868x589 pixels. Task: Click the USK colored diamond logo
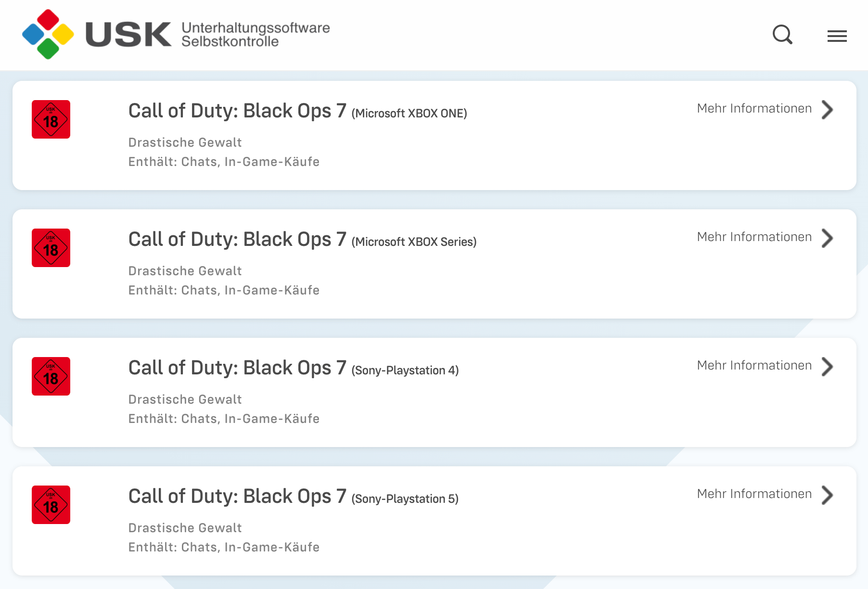click(x=48, y=34)
